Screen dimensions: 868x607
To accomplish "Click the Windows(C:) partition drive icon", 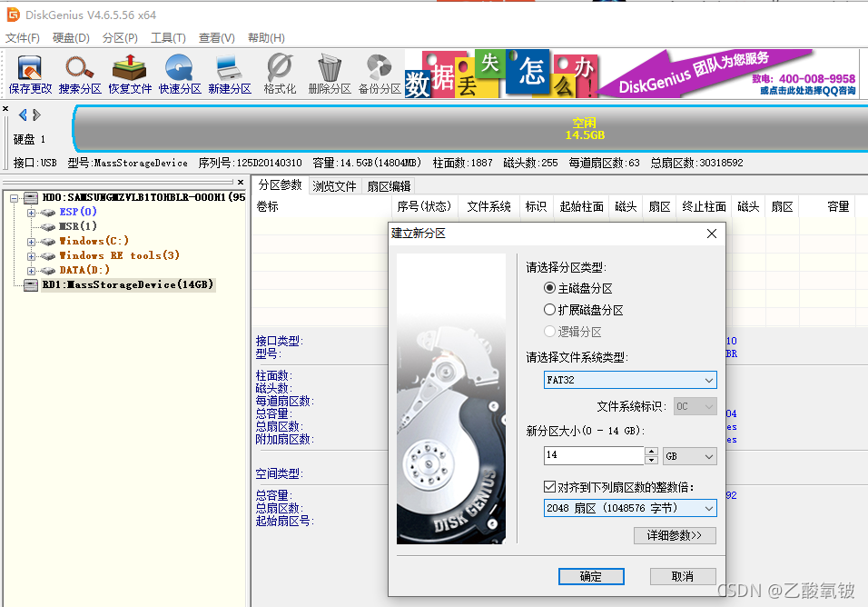I will click(x=47, y=242).
